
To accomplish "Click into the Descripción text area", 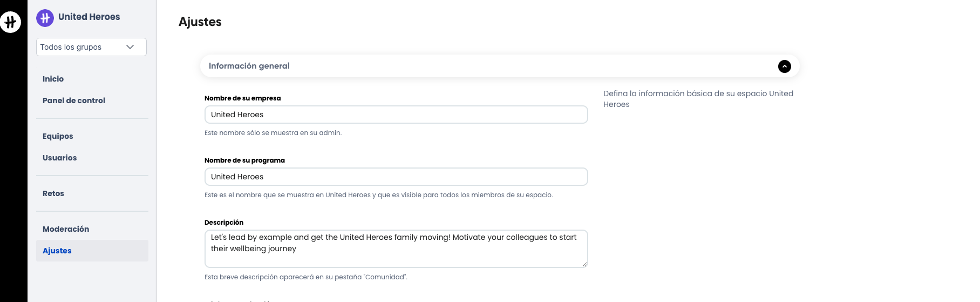I will point(396,249).
